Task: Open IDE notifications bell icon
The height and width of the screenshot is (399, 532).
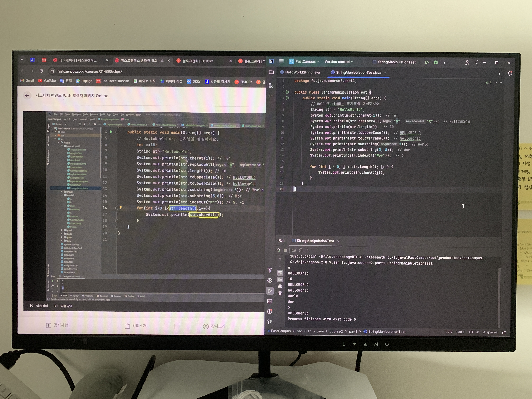Action: [510, 73]
